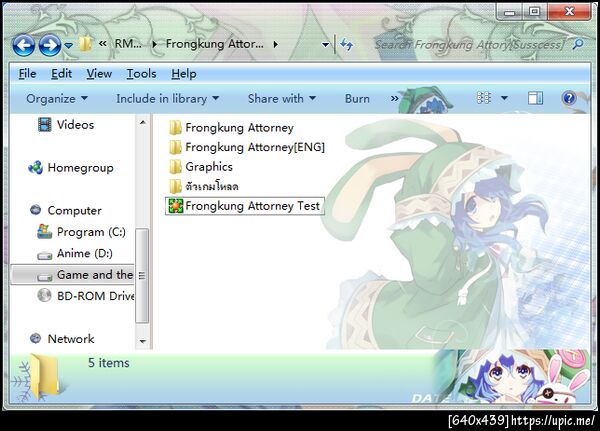Focus the Search Frongkung Attory field
600x431 pixels.
pyautogui.click(x=470, y=45)
